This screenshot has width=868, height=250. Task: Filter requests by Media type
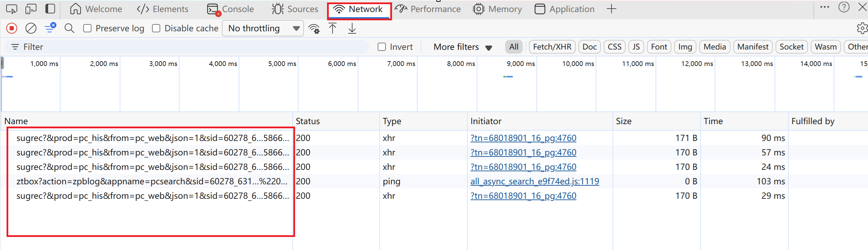coord(715,47)
